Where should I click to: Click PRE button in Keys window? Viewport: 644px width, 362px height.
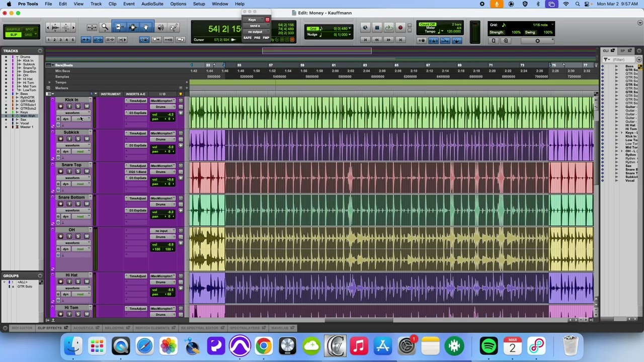coord(257,38)
